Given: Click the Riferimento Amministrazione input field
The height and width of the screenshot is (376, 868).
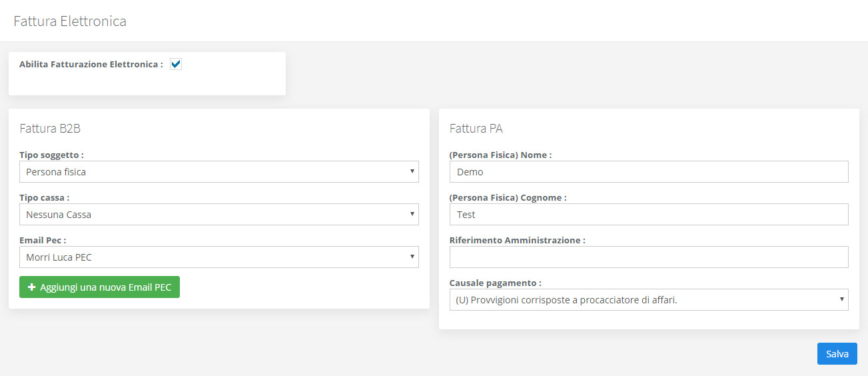Looking at the screenshot, I should tap(649, 257).
